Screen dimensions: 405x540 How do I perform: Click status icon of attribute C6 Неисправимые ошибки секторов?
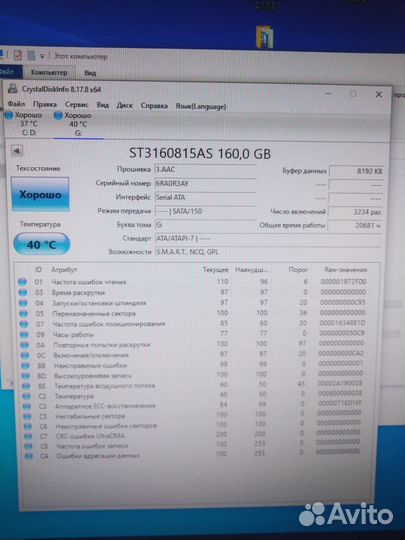point(28,426)
